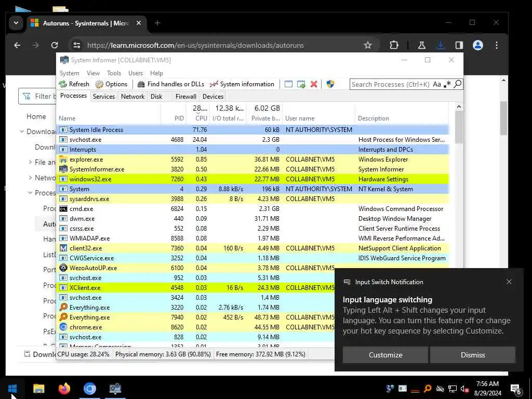Click the Chrome back arrow
Viewport: 532px width, 399px height.
tap(17, 45)
